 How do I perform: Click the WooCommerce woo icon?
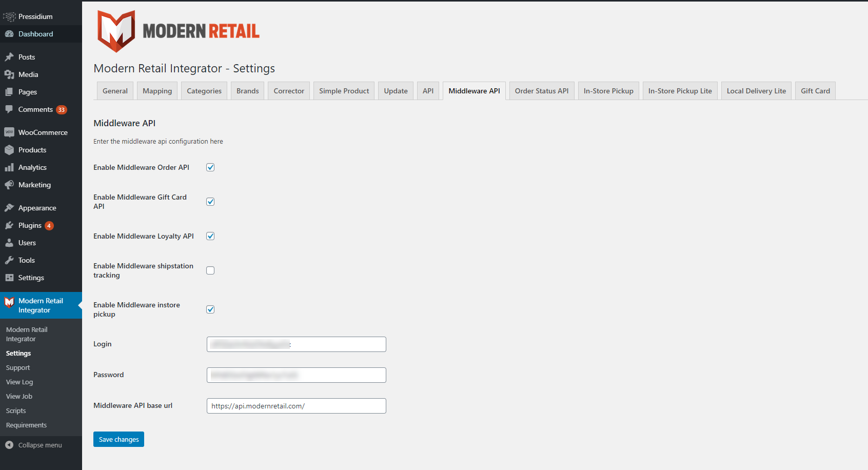pyautogui.click(x=9, y=132)
